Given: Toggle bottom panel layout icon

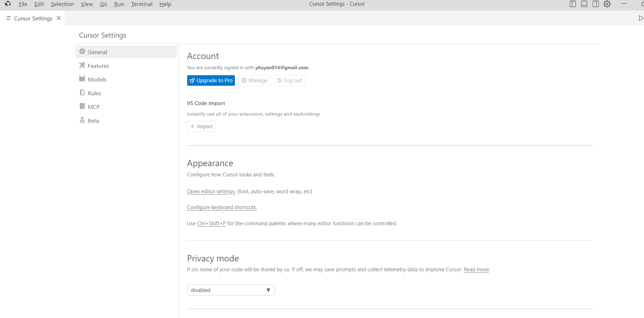Looking at the screenshot, I should 584,4.
